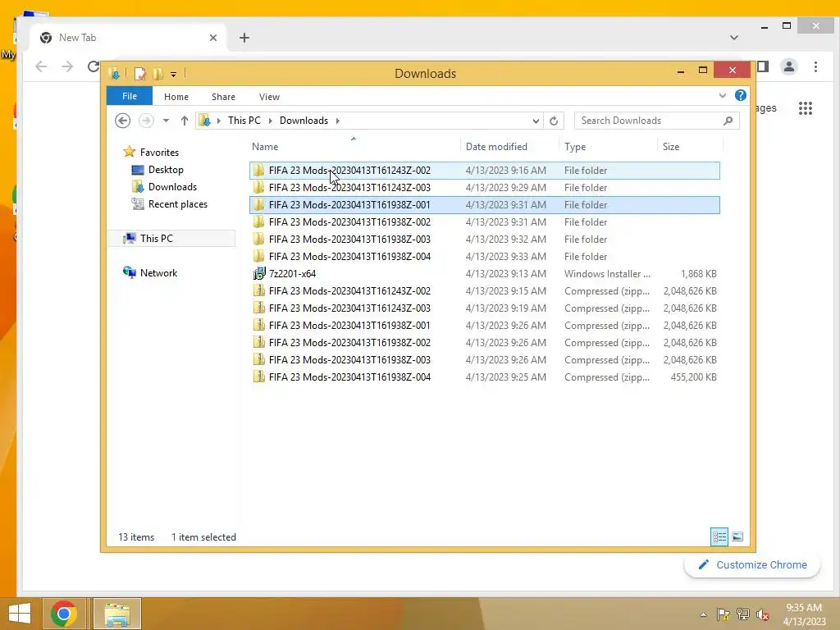
Task: Expand the arrow after Downloads in address bar
Action: point(337,121)
